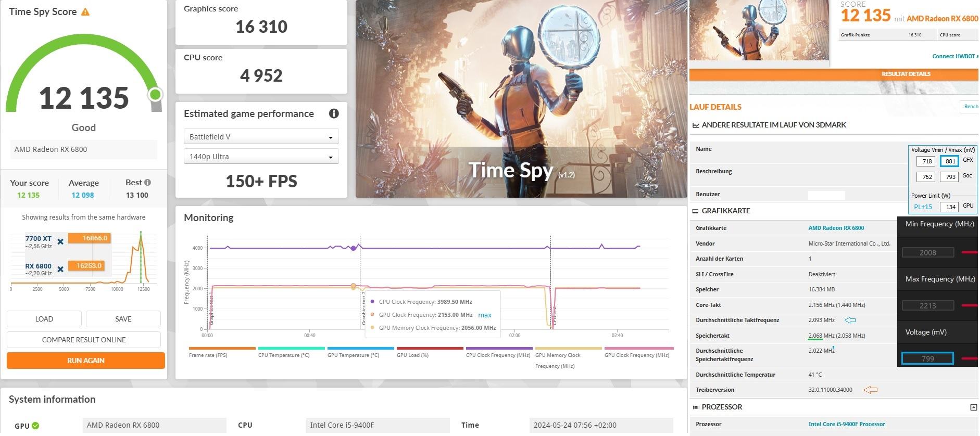
Task: Click the Your score value 12 135
Action: point(28,195)
